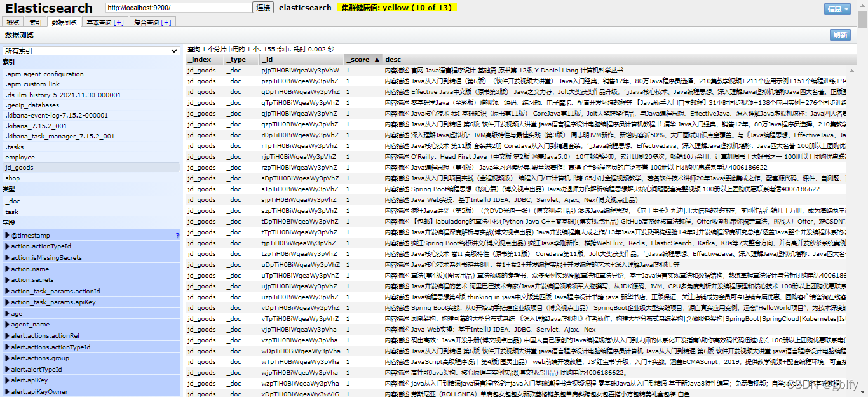The width and height of the screenshot is (868, 397).
Task: Select the .kibana_task_manager_7.15.2_001 index
Action: pos(91,136)
